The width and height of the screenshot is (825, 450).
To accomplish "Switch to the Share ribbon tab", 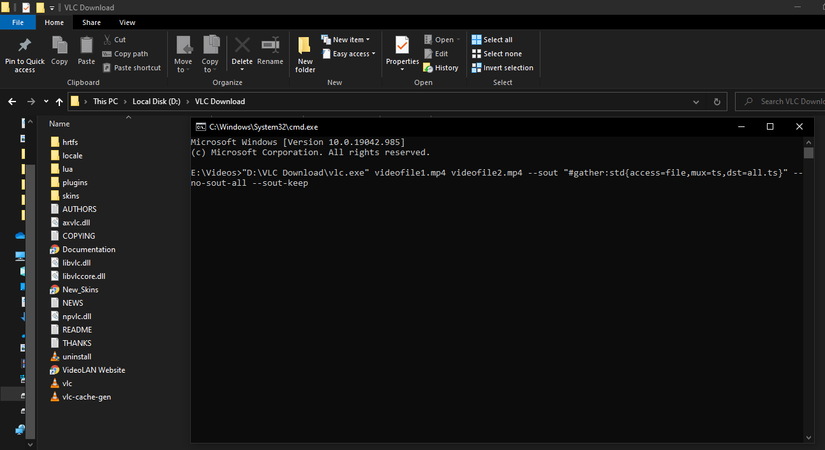I will pos(91,22).
